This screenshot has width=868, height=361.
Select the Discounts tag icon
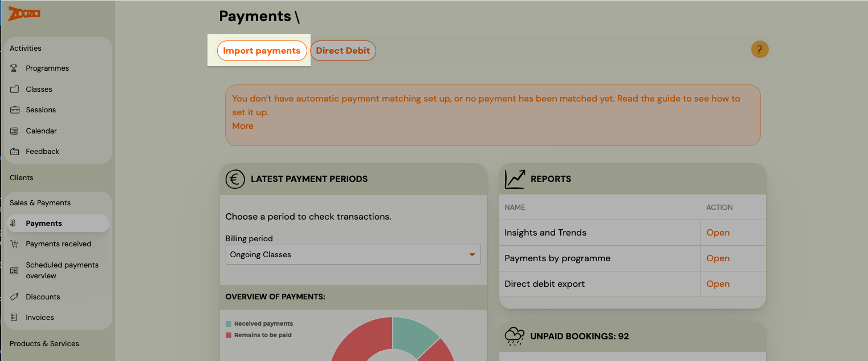click(x=14, y=297)
